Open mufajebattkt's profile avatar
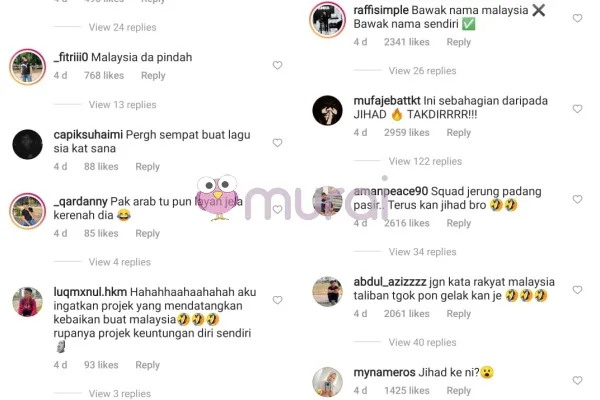600x400 pixels. click(328, 111)
